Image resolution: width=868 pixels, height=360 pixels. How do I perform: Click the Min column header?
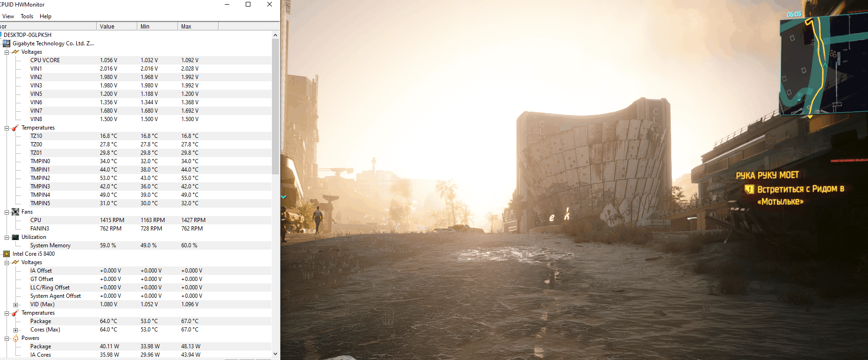pyautogui.click(x=157, y=27)
